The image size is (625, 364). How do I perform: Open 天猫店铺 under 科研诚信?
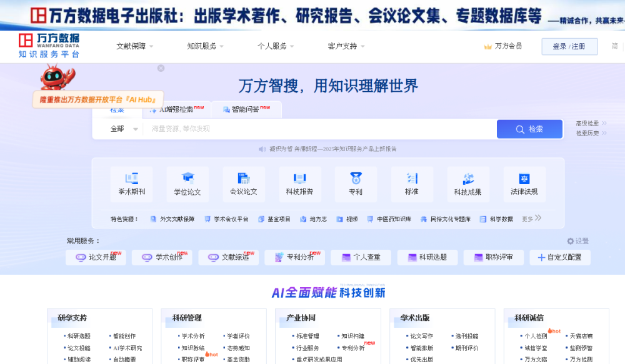tap(581, 336)
